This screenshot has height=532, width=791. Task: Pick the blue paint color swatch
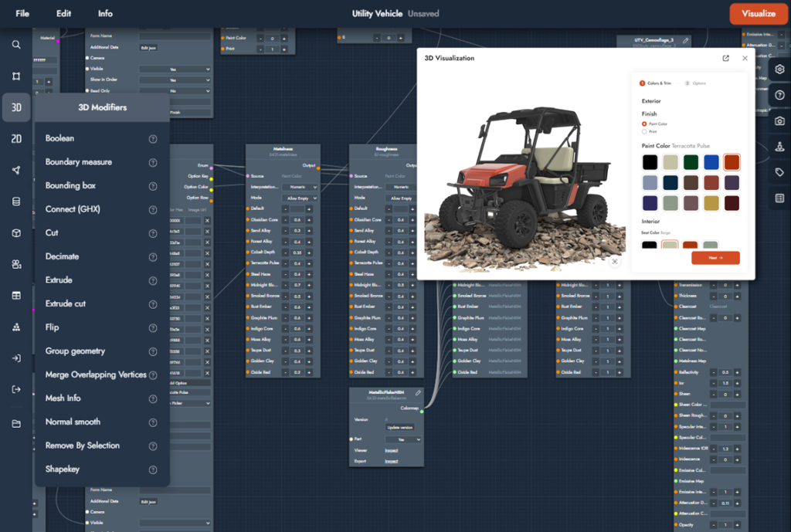click(711, 162)
